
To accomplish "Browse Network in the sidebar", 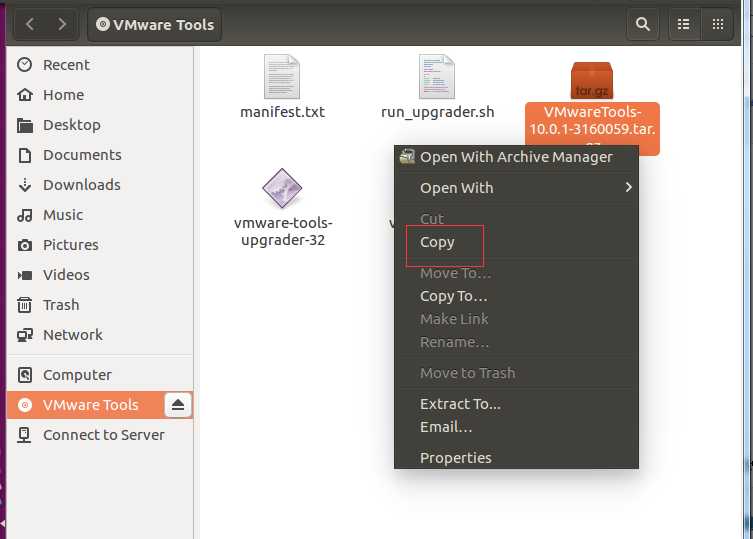I will coord(99,335).
